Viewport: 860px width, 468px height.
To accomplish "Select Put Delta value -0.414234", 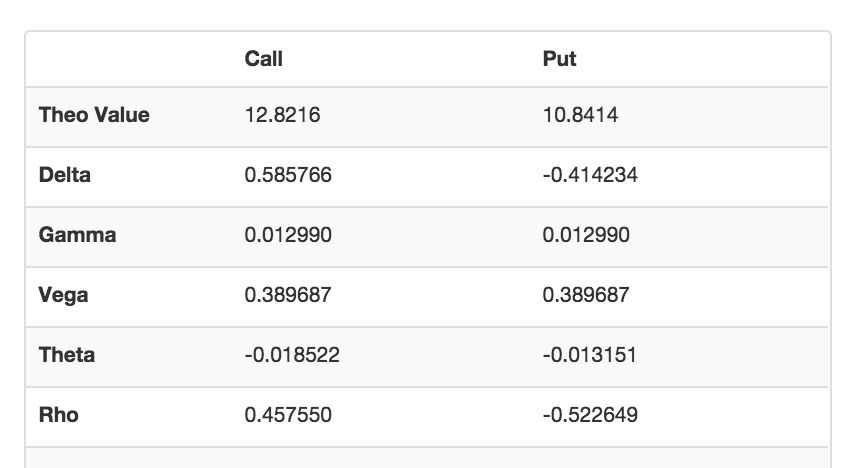I will (590, 175).
